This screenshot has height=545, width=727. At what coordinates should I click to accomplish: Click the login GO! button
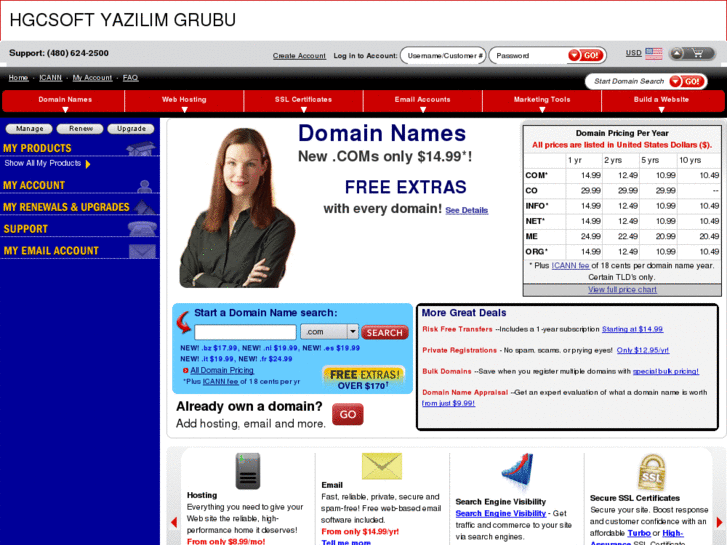click(586, 56)
